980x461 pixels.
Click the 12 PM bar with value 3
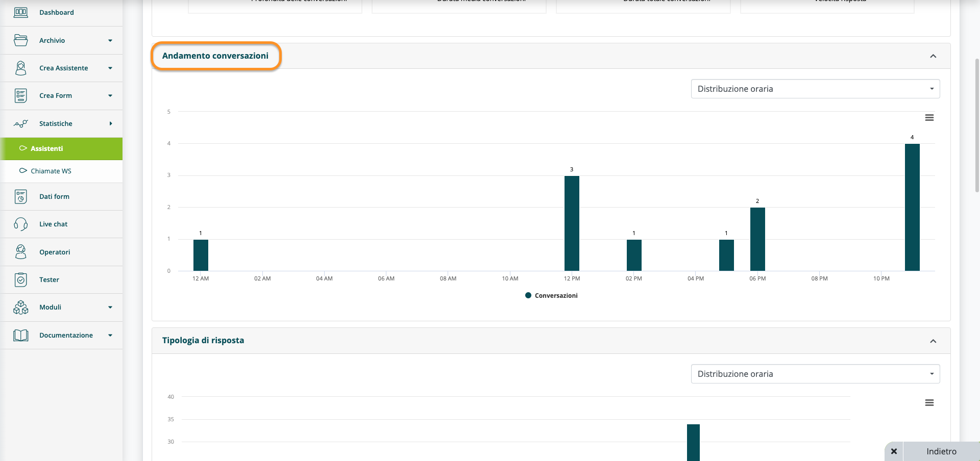pyautogui.click(x=572, y=223)
